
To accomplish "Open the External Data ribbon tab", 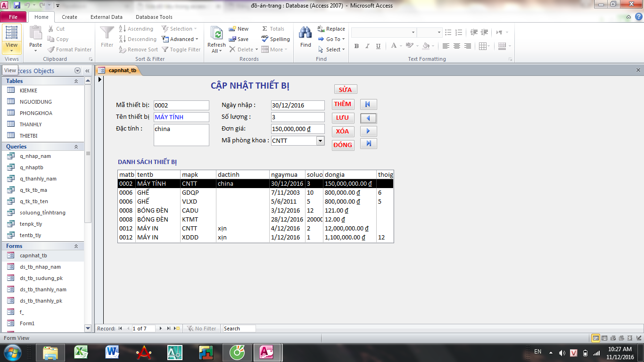I will click(106, 17).
